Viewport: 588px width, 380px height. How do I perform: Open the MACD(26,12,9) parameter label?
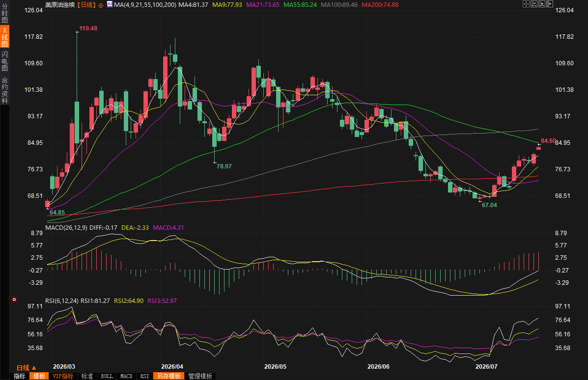click(66, 227)
